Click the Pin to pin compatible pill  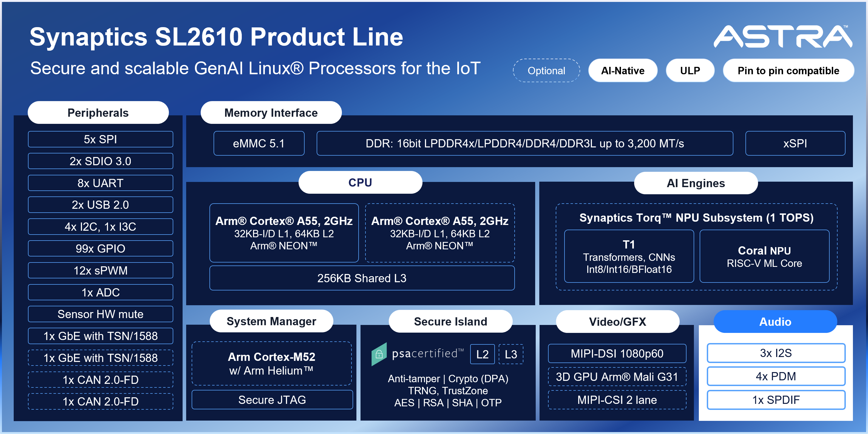click(788, 71)
